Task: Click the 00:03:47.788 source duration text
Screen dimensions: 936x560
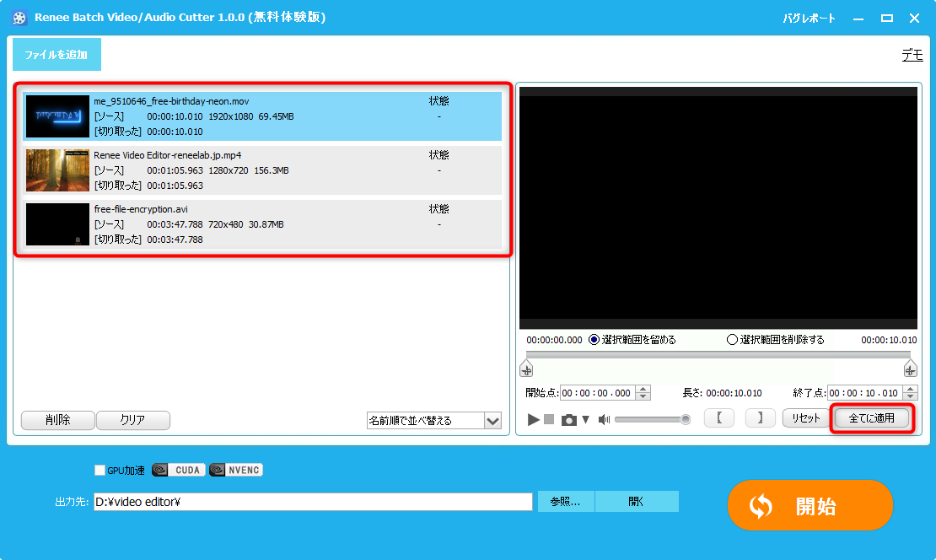Action: (x=175, y=224)
